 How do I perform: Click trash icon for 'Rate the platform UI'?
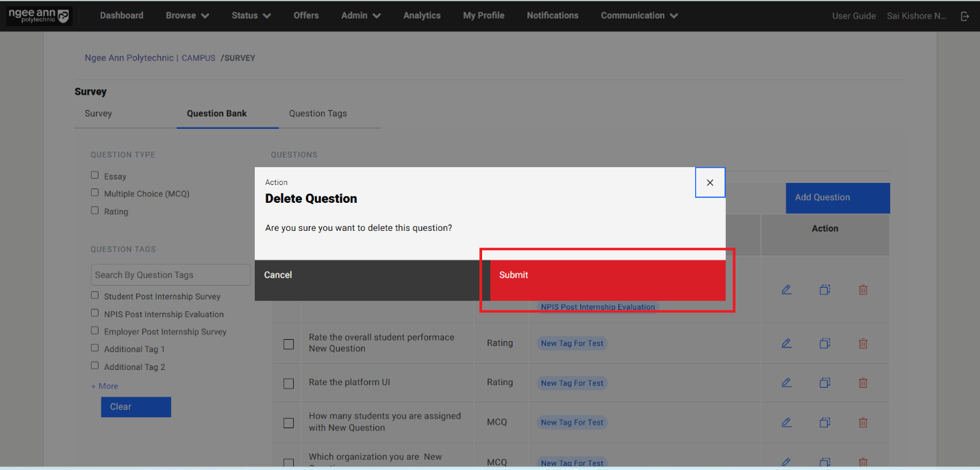863,383
